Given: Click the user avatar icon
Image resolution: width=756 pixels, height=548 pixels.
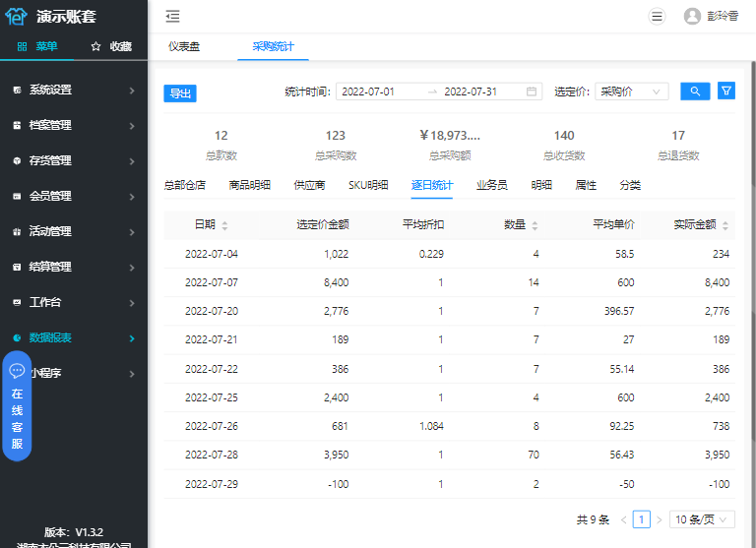Looking at the screenshot, I should tap(692, 17).
